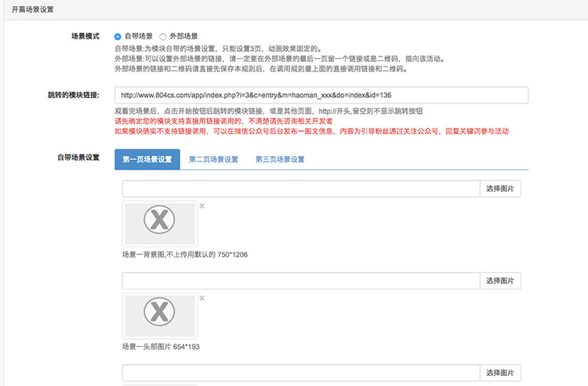Click the image path field below 场景一头部图片
588x386 pixels.
coord(301,373)
